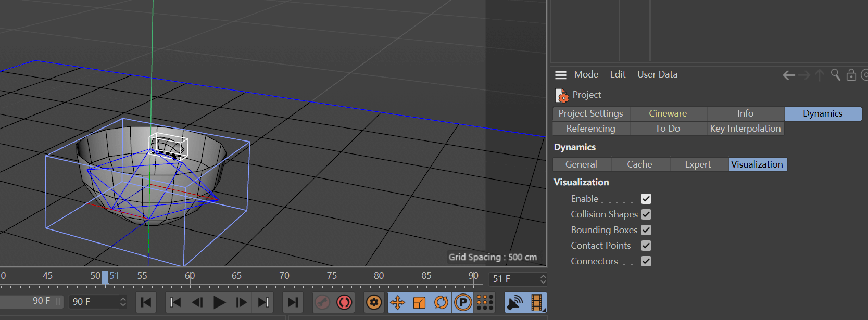Step forward one frame
This screenshot has height=320, width=868.
242,302
